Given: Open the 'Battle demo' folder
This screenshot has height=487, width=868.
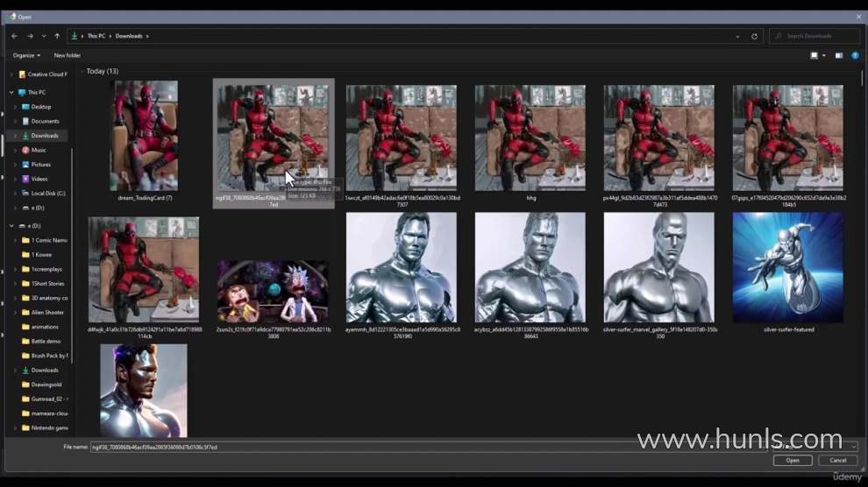Looking at the screenshot, I should (x=41, y=341).
